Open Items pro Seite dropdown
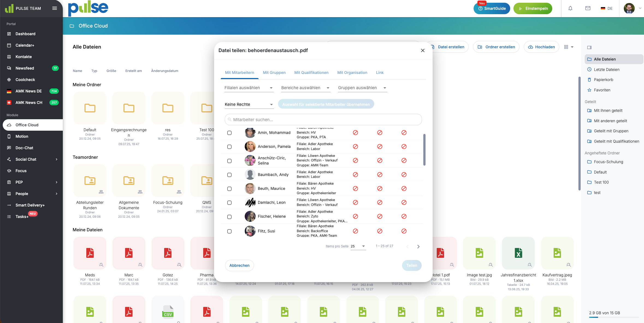This screenshot has width=644, height=323. tap(358, 246)
